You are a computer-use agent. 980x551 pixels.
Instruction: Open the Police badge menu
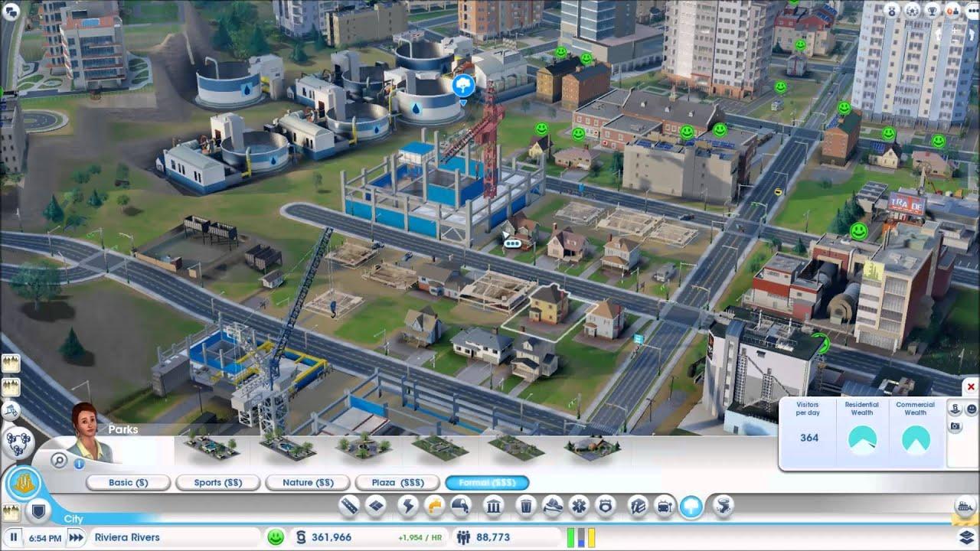click(x=605, y=505)
